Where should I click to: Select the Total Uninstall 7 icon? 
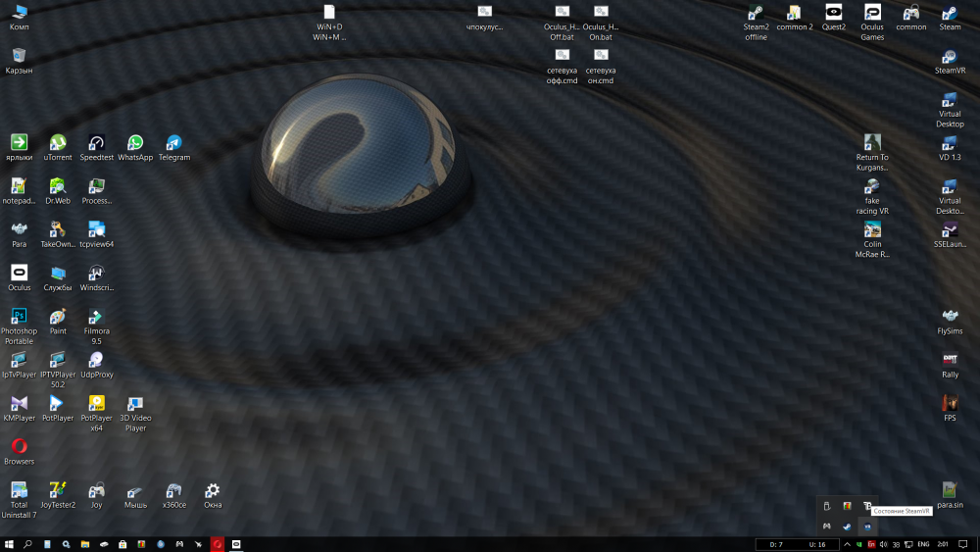click(20, 500)
